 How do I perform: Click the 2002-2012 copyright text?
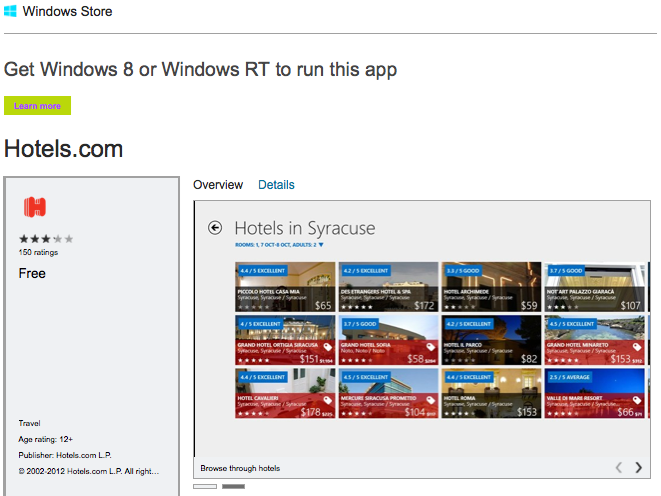click(89, 471)
